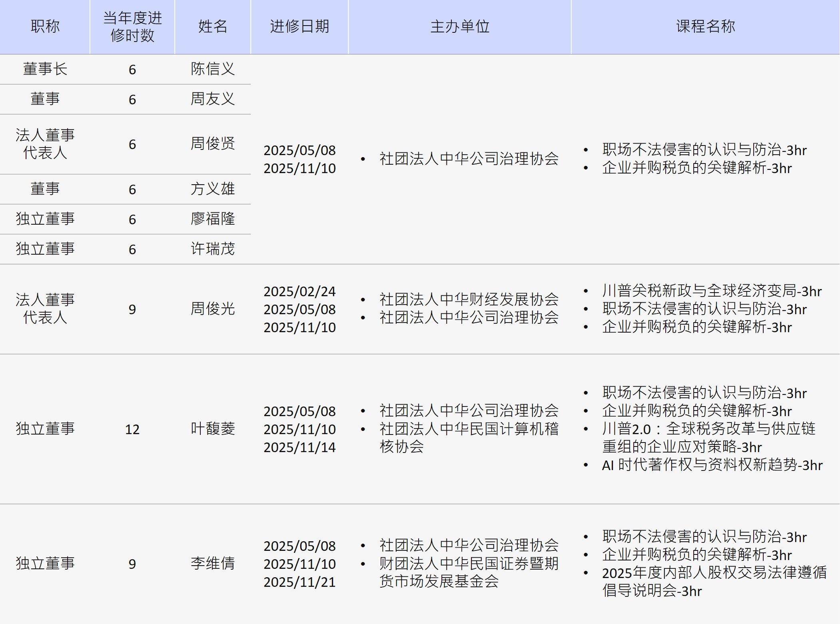The height and width of the screenshot is (624, 840).
Task: Click the name 周俊贤
Action: coord(213,144)
